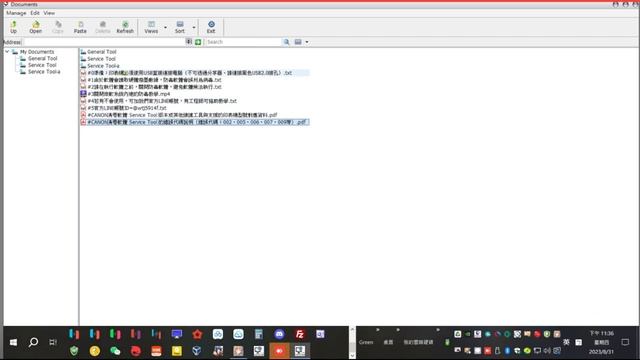The width and height of the screenshot is (640, 360).
Task: Collapse the My Documents tree node
Action: tap(7, 52)
